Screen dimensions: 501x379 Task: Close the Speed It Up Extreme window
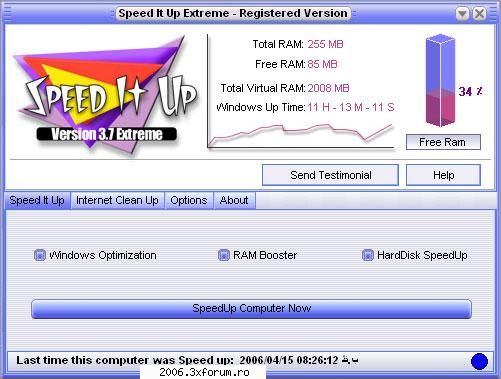[480, 14]
